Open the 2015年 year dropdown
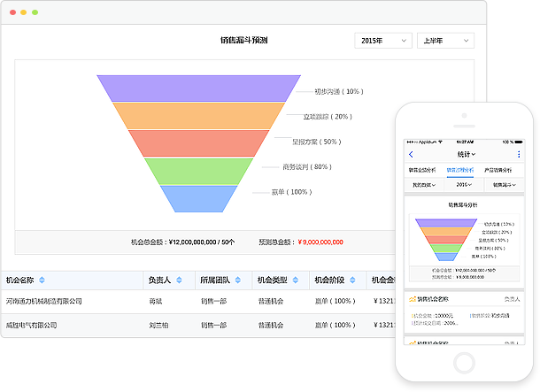The height and width of the screenshot is (392, 540). (383, 41)
